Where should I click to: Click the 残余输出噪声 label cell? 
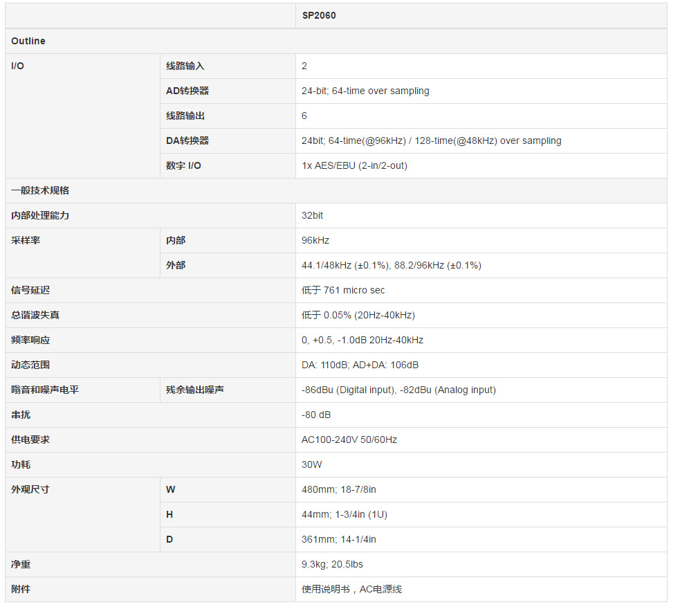coord(195,390)
